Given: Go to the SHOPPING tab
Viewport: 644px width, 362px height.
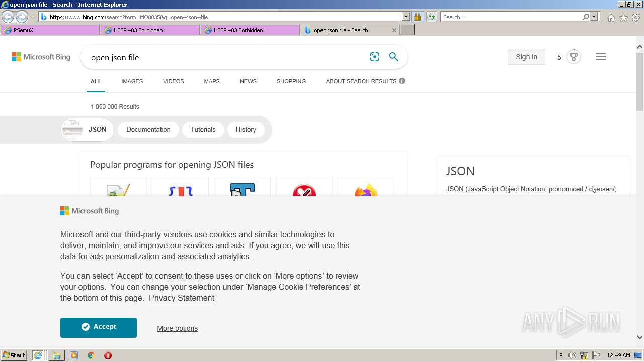Looking at the screenshot, I should coord(291,81).
